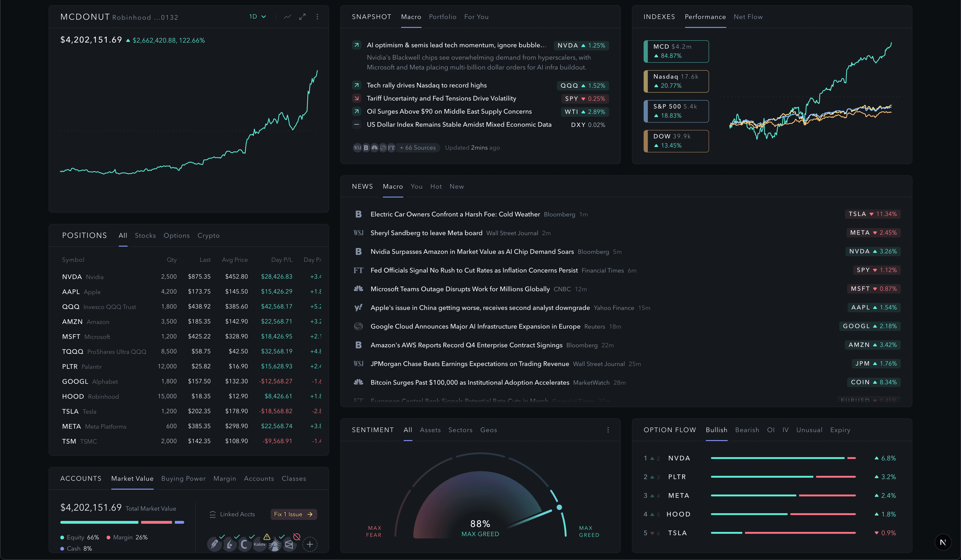Viewport: 961px width, 560px height.
Task: Click Yahoo icon beside Apple China headline
Action: 358,308
